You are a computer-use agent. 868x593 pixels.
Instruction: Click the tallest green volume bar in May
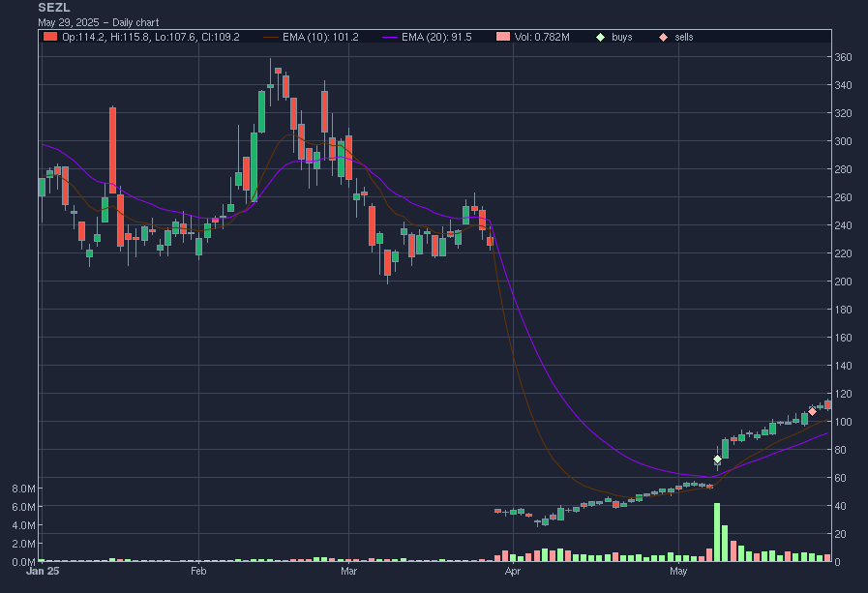[x=717, y=532]
